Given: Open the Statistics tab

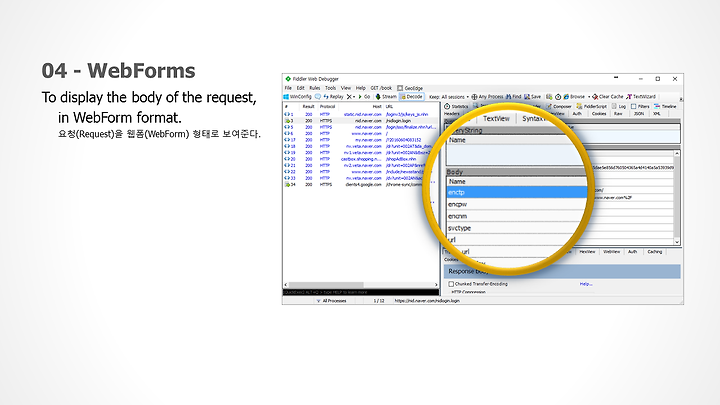Looking at the screenshot, I should (x=456, y=107).
